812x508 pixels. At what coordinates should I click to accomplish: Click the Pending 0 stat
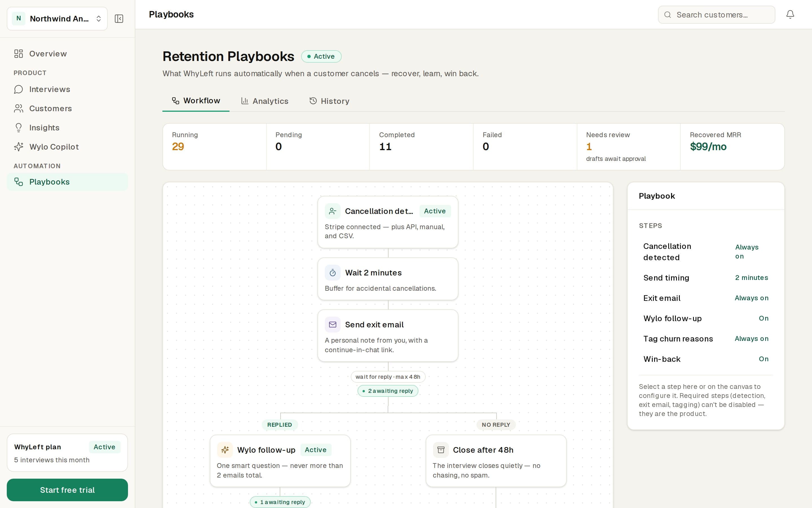pos(318,146)
